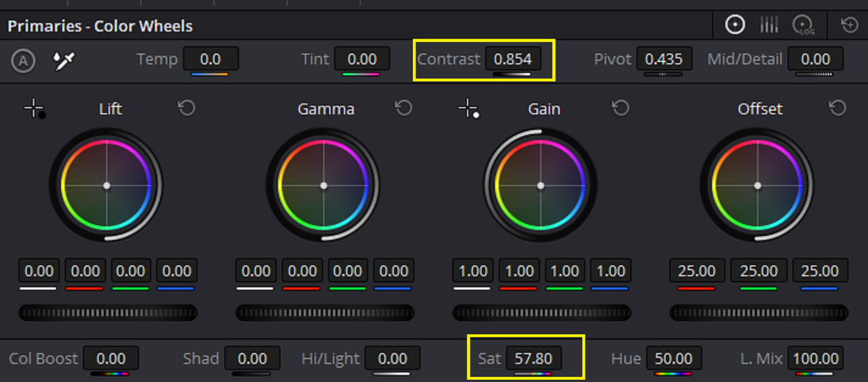This screenshot has height=382, width=868.
Task: Click the Gamma wheel title
Action: (326, 108)
